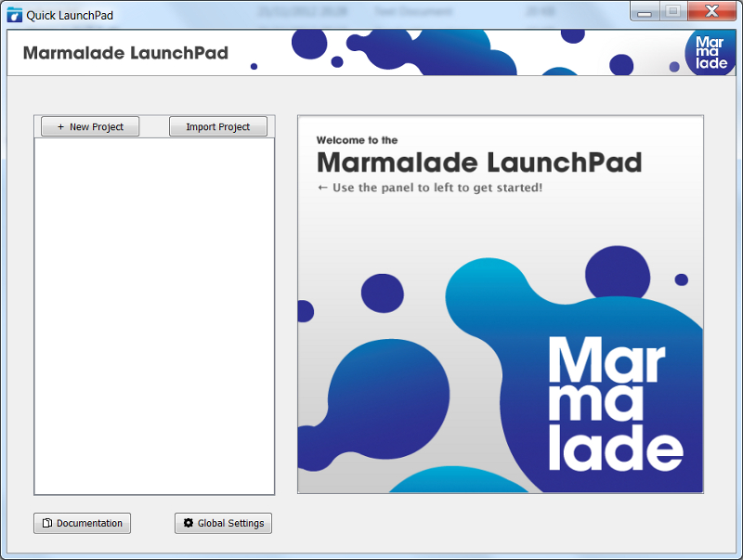Click 'Use the panel to left' hint text
The height and width of the screenshot is (560, 743).
tap(430, 188)
